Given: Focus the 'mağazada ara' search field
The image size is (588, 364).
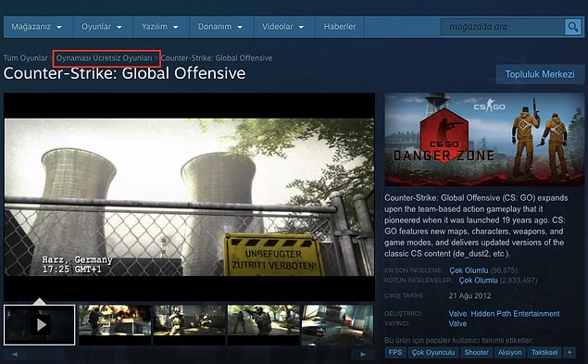Looking at the screenshot, I should coord(503,27).
